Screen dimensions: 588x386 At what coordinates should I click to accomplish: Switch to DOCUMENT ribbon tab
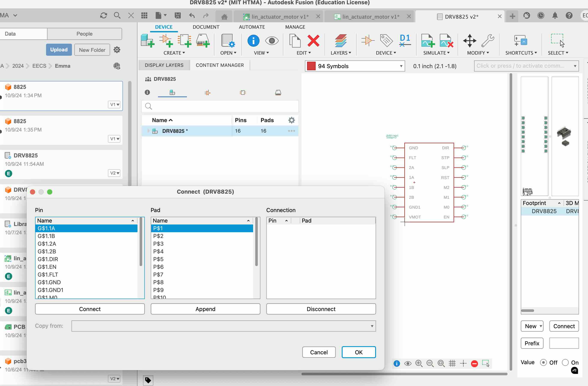coord(206,27)
